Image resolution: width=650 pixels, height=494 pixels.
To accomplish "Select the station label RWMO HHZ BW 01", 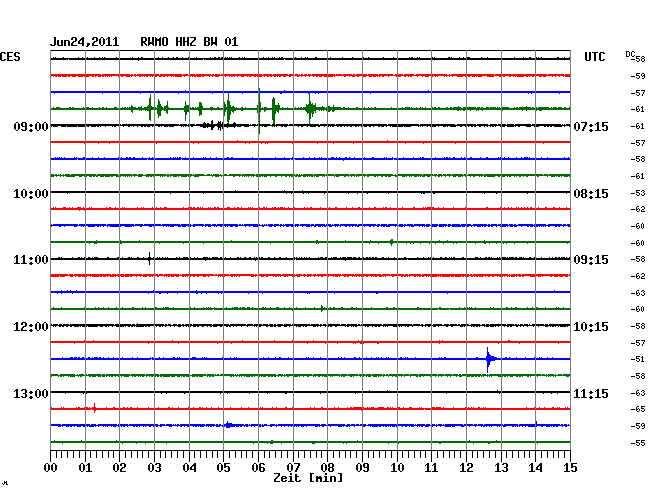I will pos(189,42).
